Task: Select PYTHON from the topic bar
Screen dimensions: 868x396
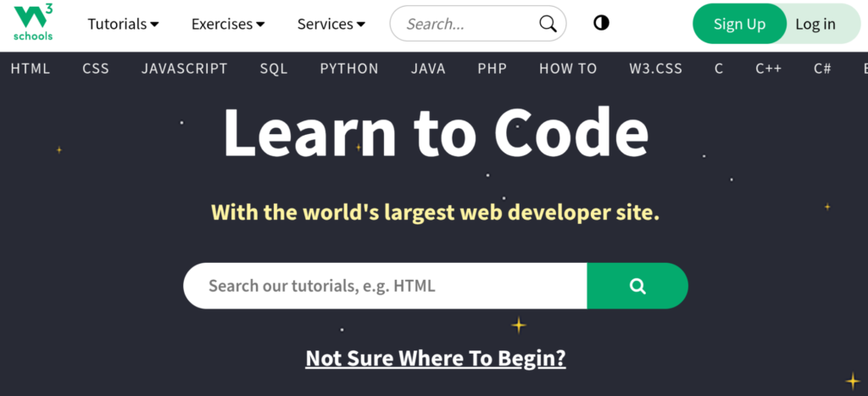Action: click(x=349, y=69)
